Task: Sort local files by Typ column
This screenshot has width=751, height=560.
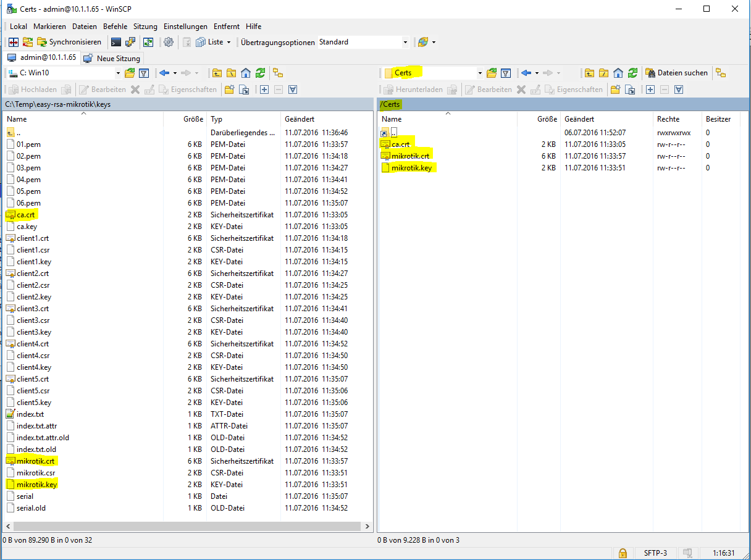Action: pyautogui.click(x=243, y=119)
